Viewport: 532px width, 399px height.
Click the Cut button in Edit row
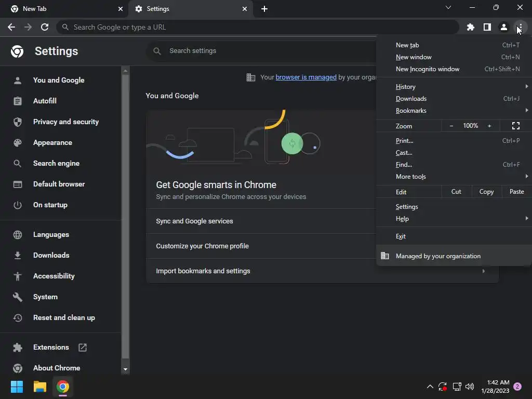(x=456, y=192)
